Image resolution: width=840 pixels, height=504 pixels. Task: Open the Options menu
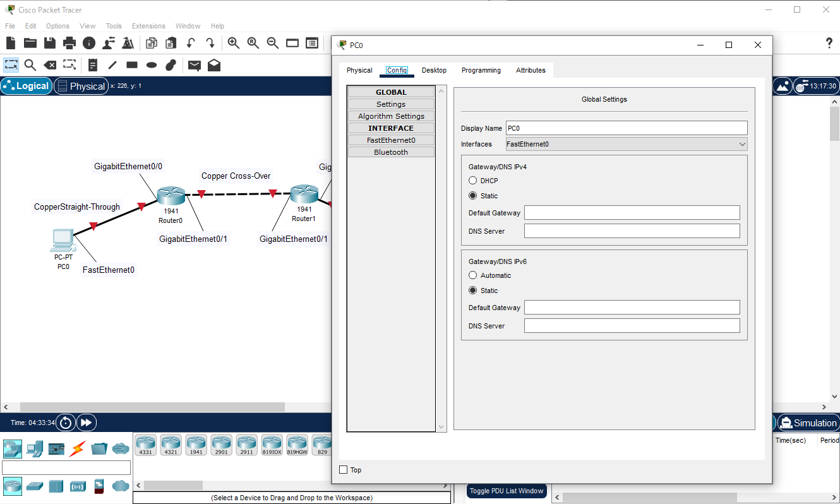(57, 26)
